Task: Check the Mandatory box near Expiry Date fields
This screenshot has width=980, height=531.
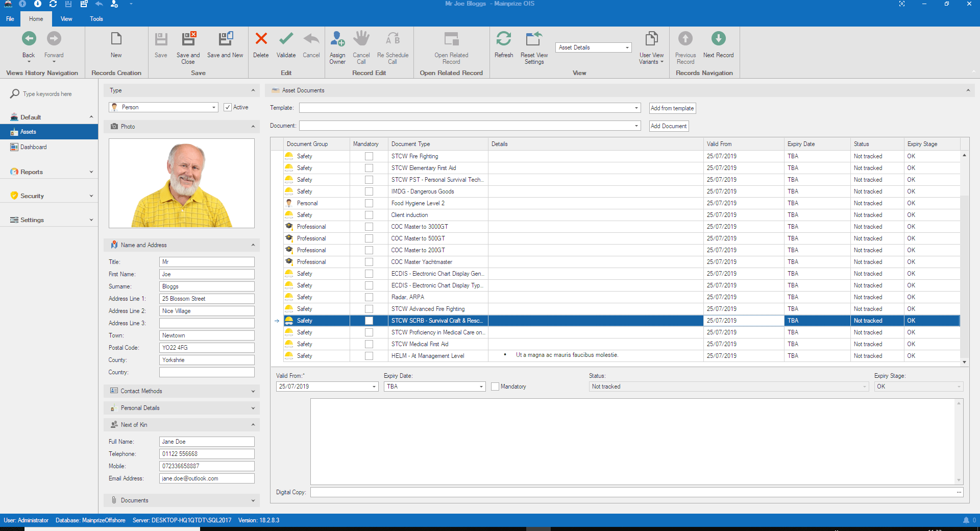Action: [494, 387]
